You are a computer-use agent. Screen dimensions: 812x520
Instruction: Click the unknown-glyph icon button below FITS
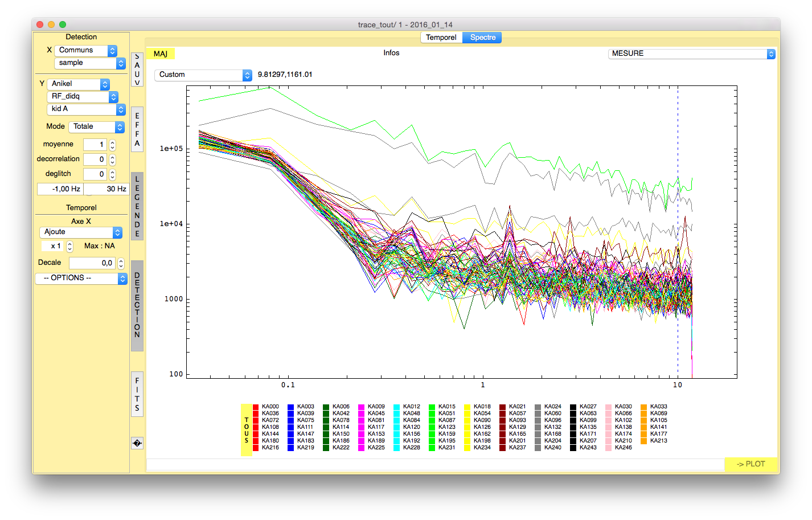[137, 443]
